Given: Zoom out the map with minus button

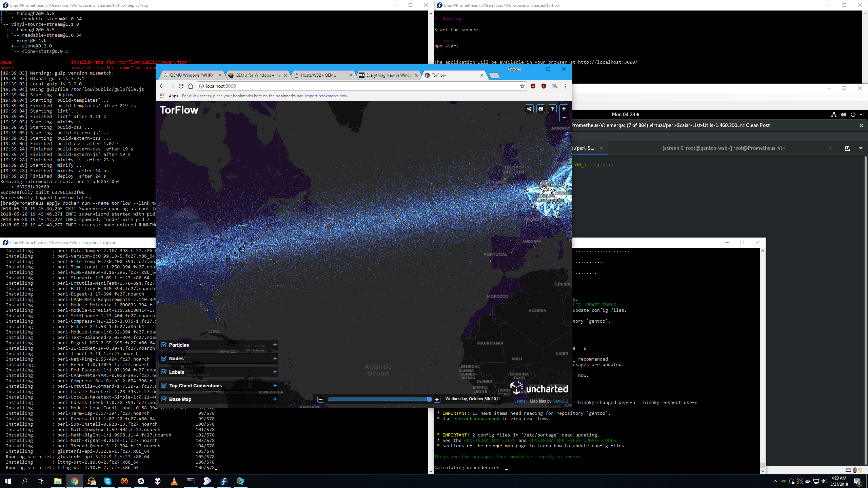Looking at the screenshot, I should [564, 118].
